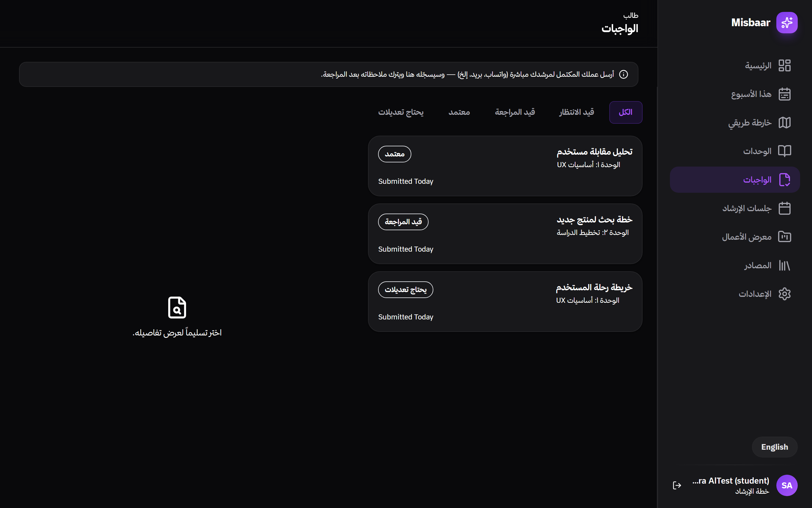This screenshot has width=812, height=508.
Task: Click the file-check icon beside الواجبات
Action: 784,180
